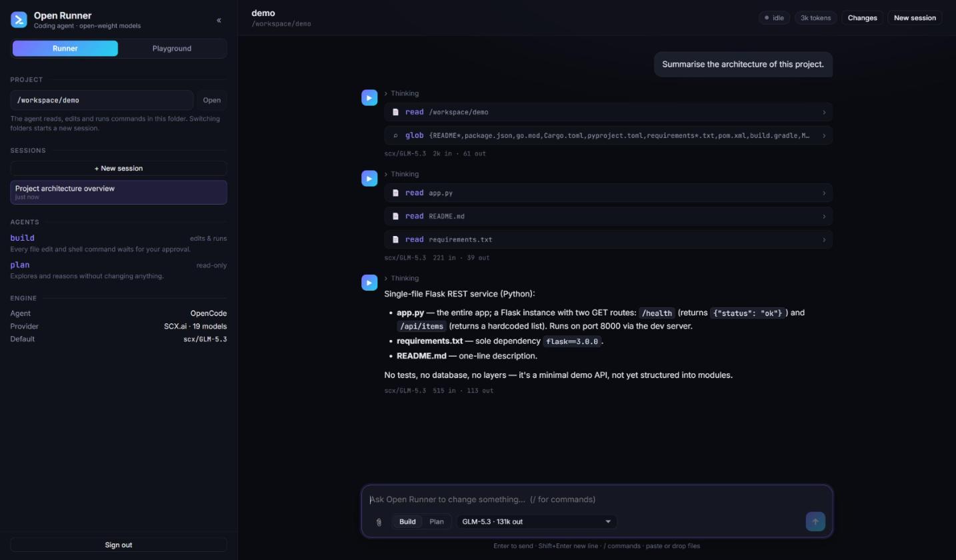Click the file icon on the read requirements.txt row
Viewport: 956px width, 560px height.
click(x=395, y=240)
